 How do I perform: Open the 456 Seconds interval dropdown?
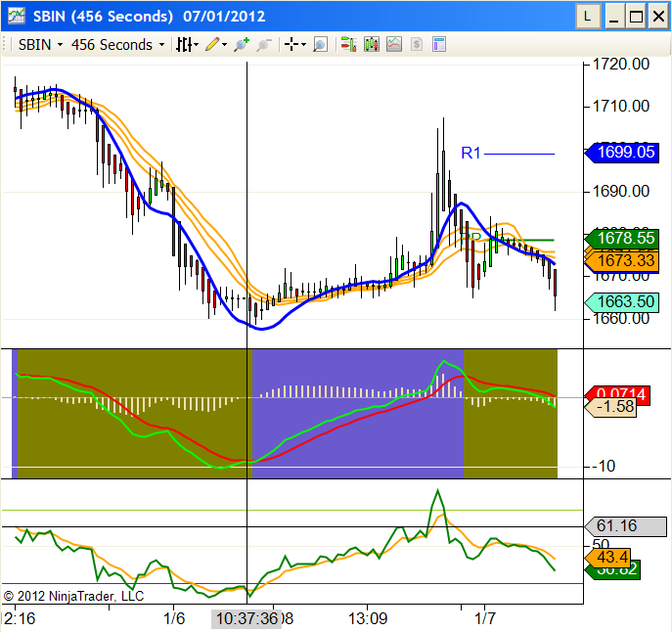117,45
